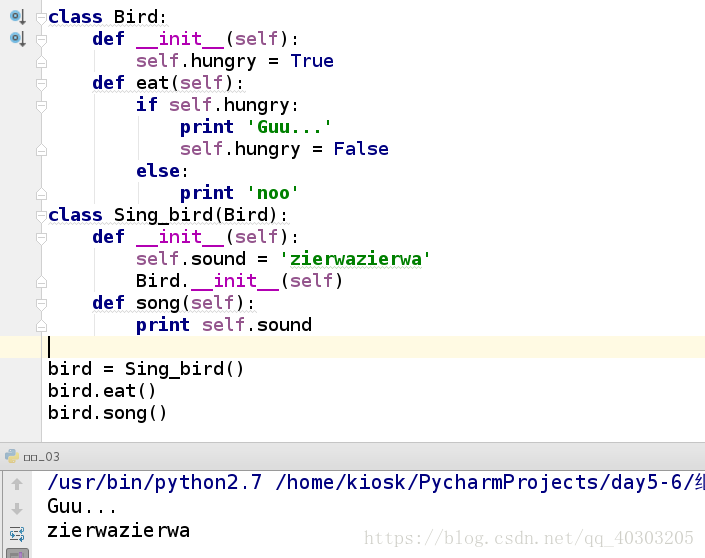This screenshot has height=558, width=705.
Task: Click the python2.7 command path link in console
Action: [375, 482]
